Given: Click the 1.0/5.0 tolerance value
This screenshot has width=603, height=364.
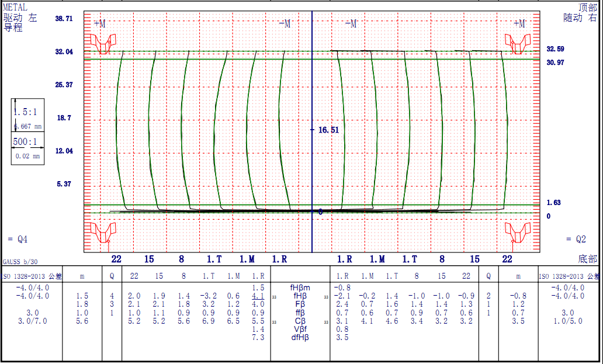Looking at the screenshot, I should (x=567, y=321).
